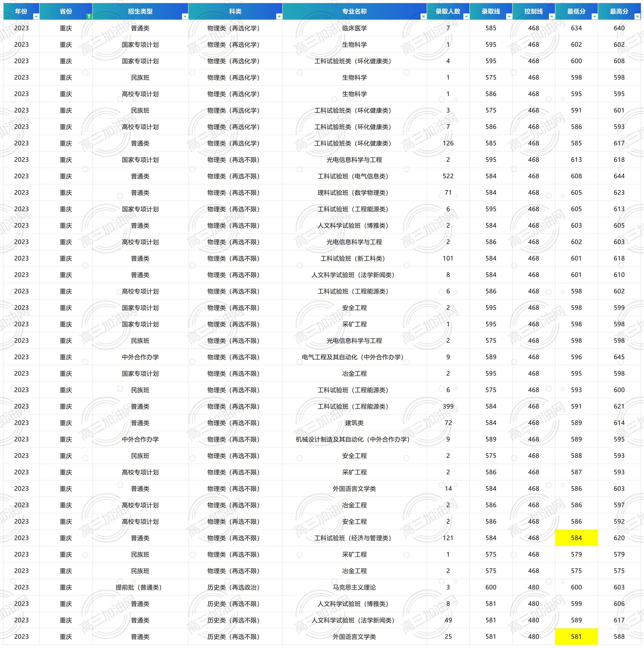Select enrollment count cell 49
The height and width of the screenshot is (648, 644).
(448, 620)
